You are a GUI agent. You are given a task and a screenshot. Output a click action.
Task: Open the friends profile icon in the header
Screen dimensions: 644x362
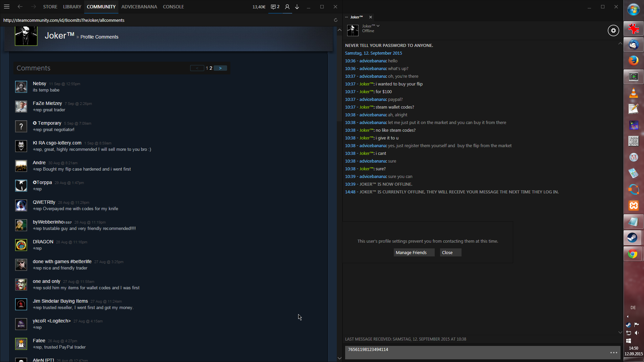[x=287, y=7]
